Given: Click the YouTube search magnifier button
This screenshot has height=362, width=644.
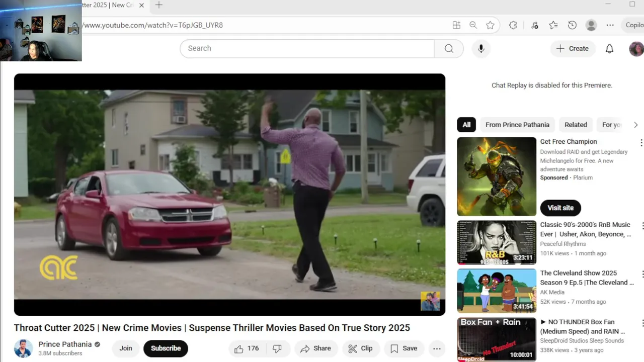Looking at the screenshot, I should click(449, 48).
